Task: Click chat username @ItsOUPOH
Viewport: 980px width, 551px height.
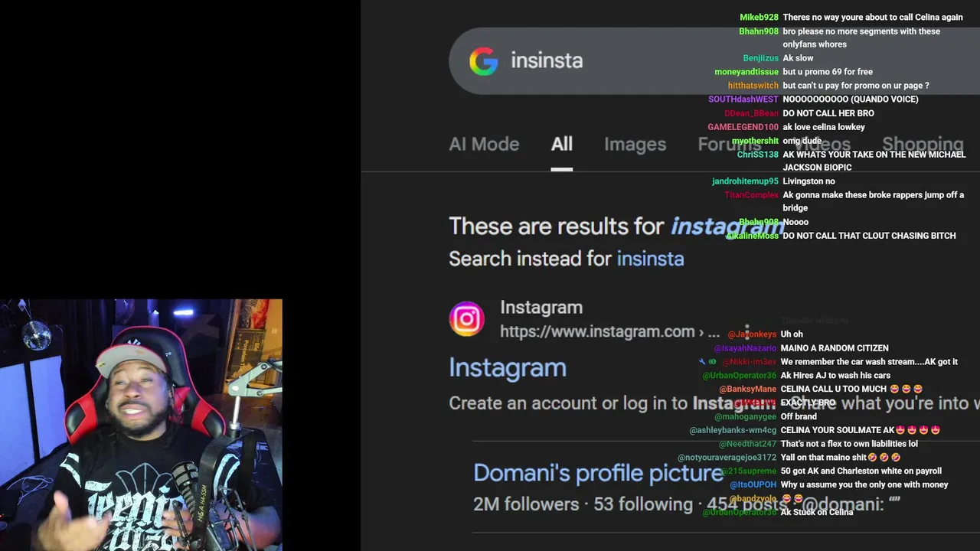Action: click(x=753, y=485)
